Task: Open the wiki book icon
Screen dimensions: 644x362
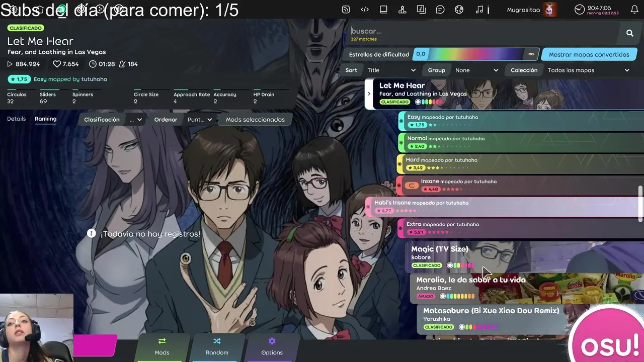Action: coord(383,10)
